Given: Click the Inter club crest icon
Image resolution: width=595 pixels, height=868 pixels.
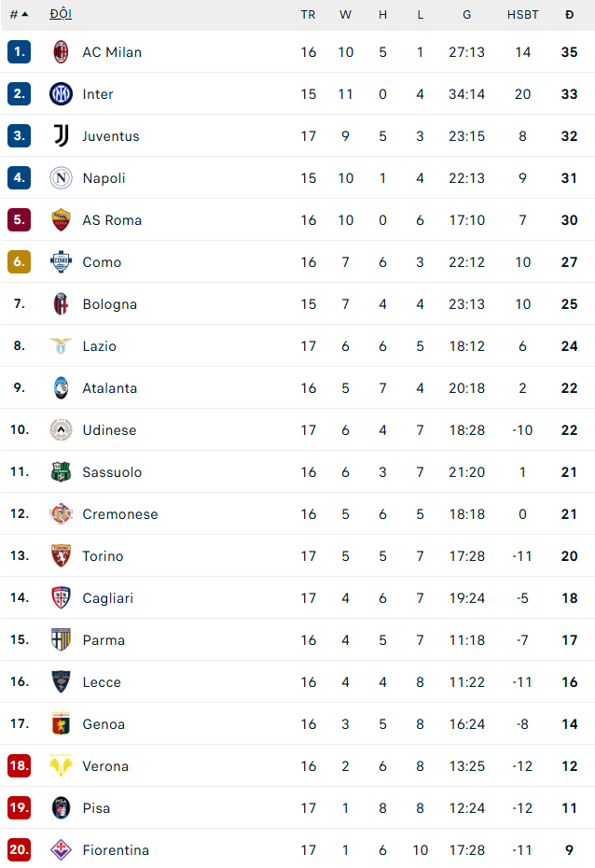Looking at the screenshot, I should tap(59, 94).
